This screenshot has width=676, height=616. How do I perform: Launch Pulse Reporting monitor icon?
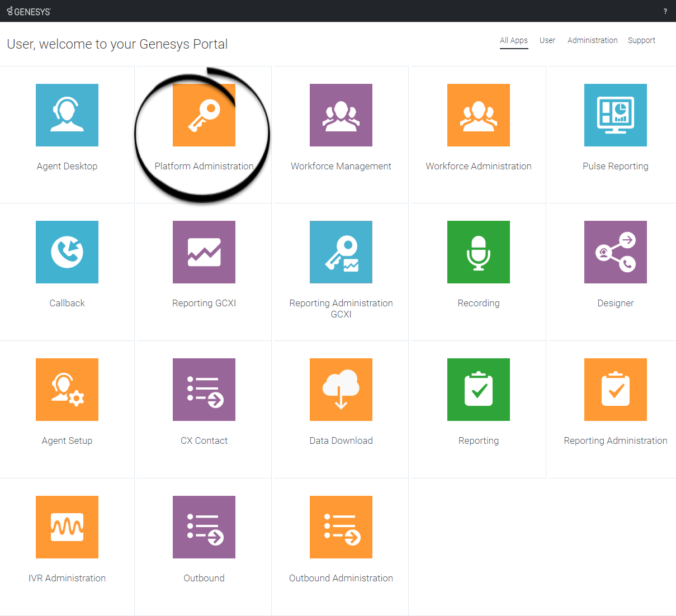coord(616,115)
